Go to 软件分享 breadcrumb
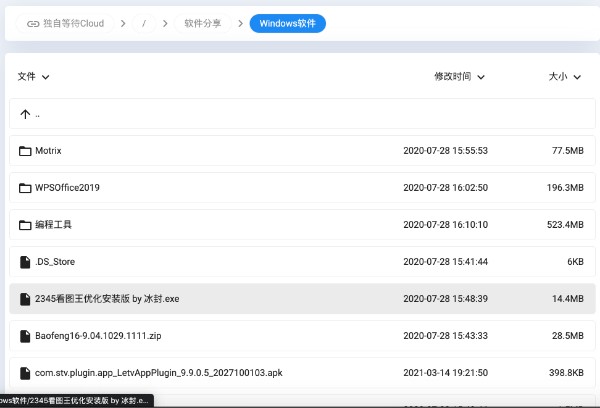The height and width of the screenshot is (408, 600). coord(203,22)
